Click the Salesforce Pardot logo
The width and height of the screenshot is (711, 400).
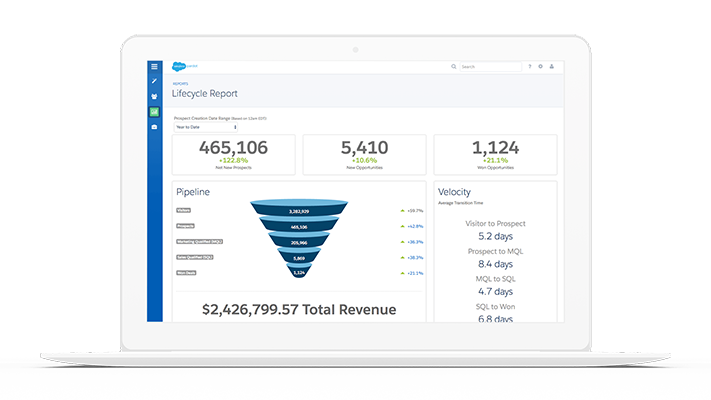click(x=185, y=67)
